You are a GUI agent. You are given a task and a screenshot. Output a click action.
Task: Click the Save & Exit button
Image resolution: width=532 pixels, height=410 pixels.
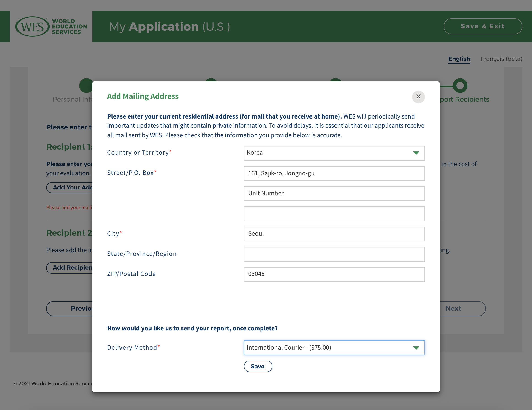click(x=482, y=26)
